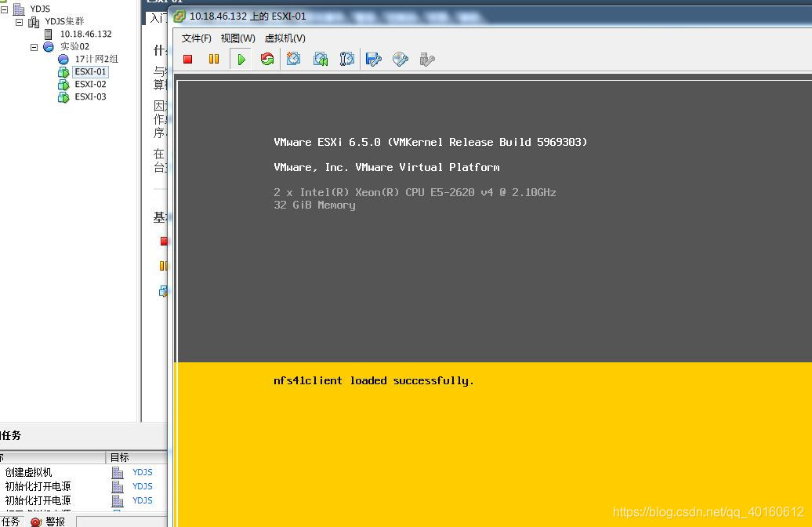Screen dimensions: 812x527
Task: Click the console window title icon
Action: point(179,16)
